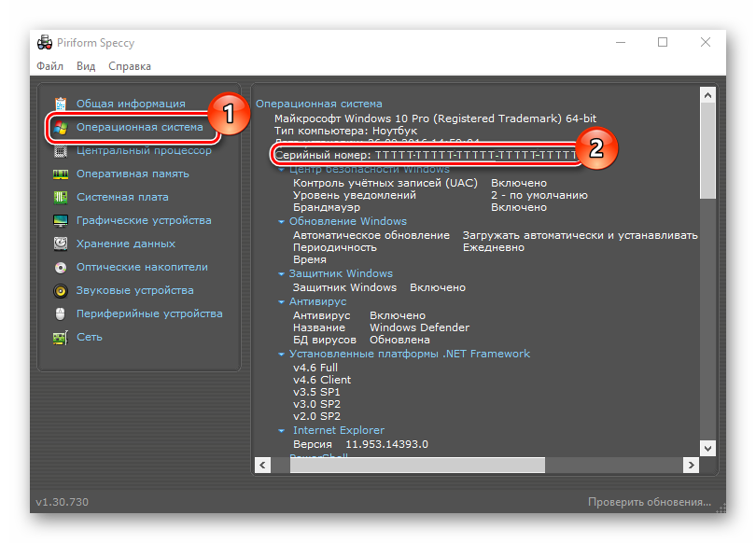Image resolution: width=756 pixels, height=543 pixels.
Task: Click the Тип компьютера: Ноутбук line
Action: click(345, 131)
